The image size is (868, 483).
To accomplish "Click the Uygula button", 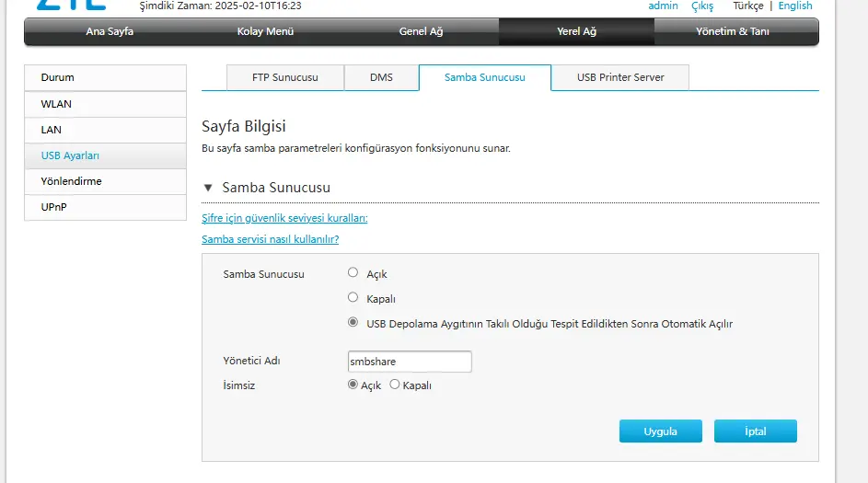I will pos(660,431).
